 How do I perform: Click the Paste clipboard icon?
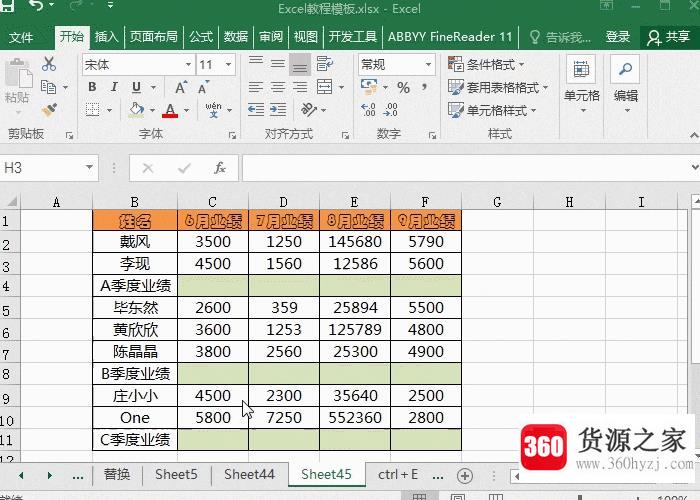point(18,72)
